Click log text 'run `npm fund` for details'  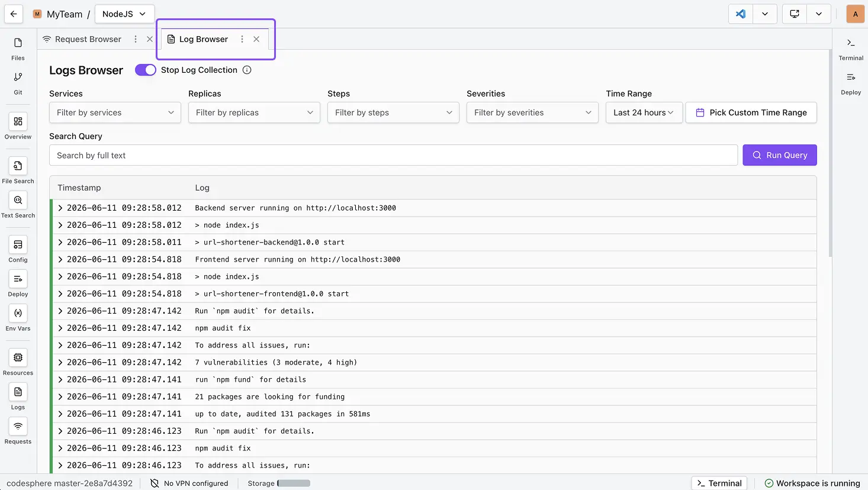click(x=250, y=379)
